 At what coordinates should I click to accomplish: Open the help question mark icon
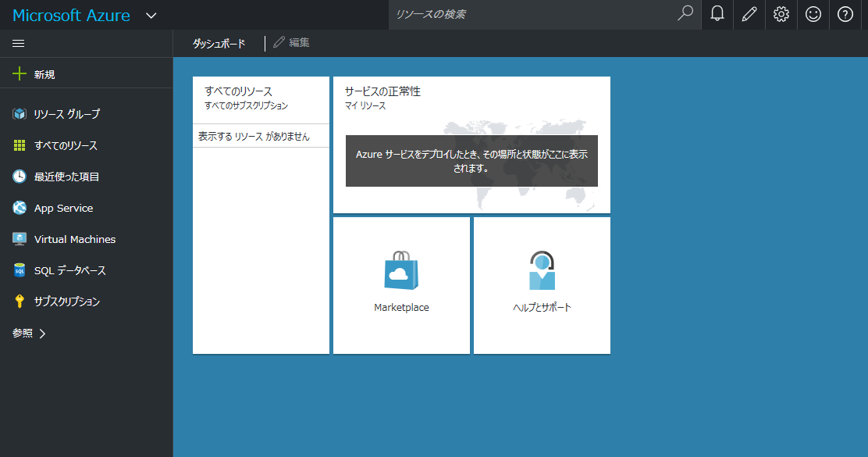point(845,14)
